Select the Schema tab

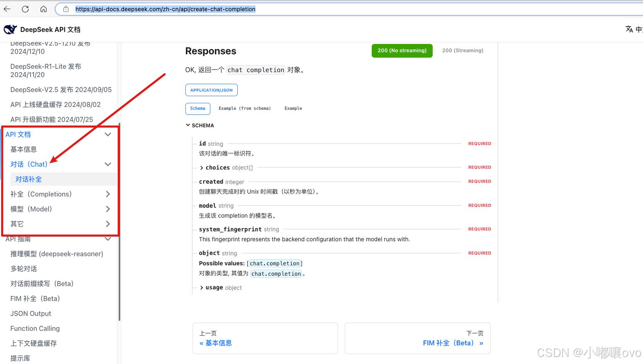click(x=198, y=109)
